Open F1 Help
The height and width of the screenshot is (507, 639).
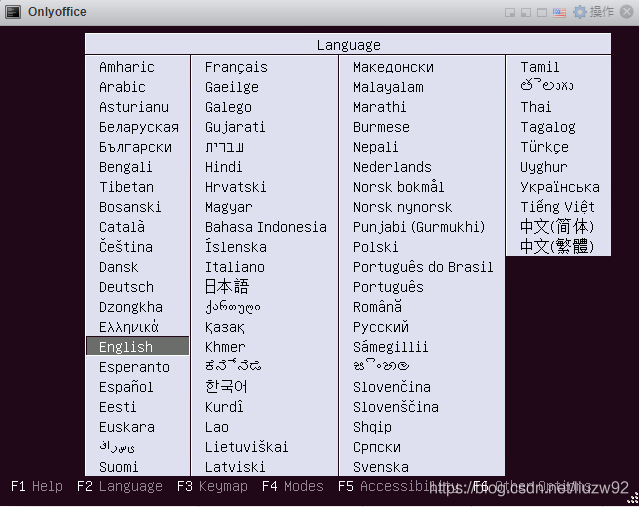[37, 486]
